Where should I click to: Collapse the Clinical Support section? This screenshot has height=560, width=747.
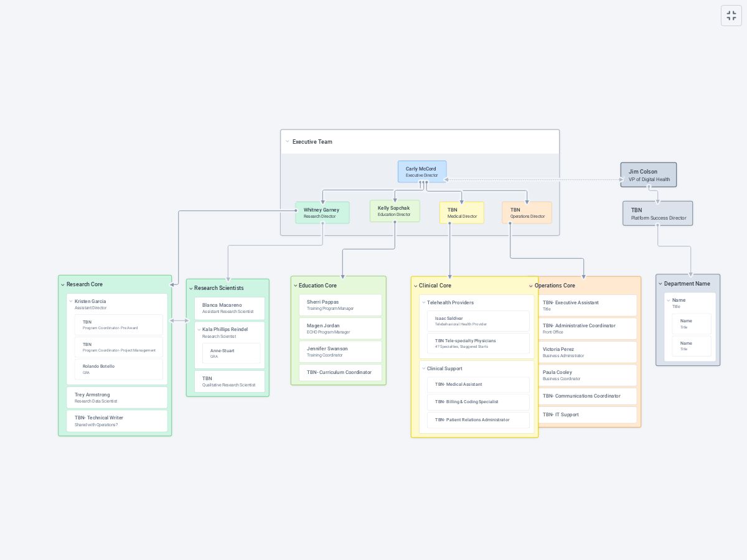(423, 369)
